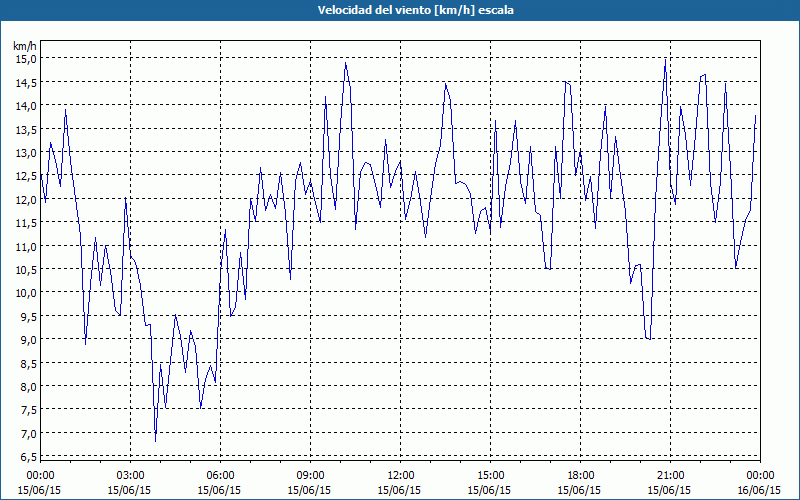Select the 8,5 y-axis value
Screen dimensions: 800x500
pos(29,363)
